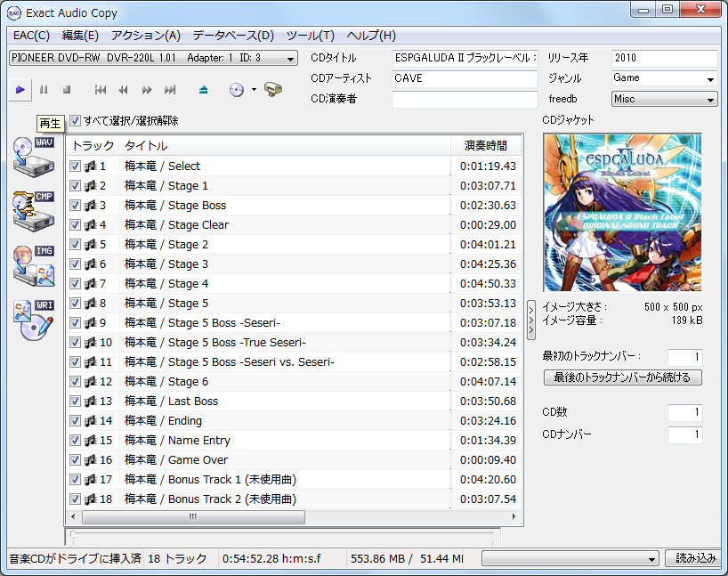Image resolution: width=728 pixels, height=576 pixels.
Task: Click the track list scroll left arrow
Action: pos(73,516)
